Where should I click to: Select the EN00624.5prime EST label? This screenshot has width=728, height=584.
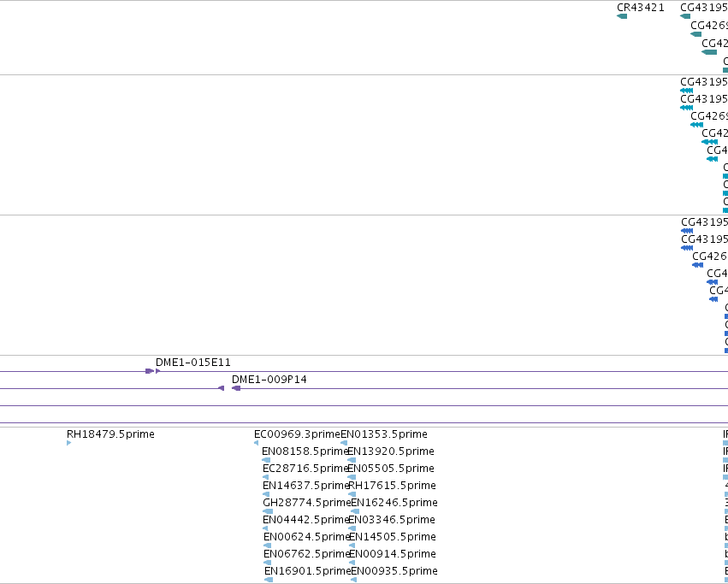coord(306,537)
